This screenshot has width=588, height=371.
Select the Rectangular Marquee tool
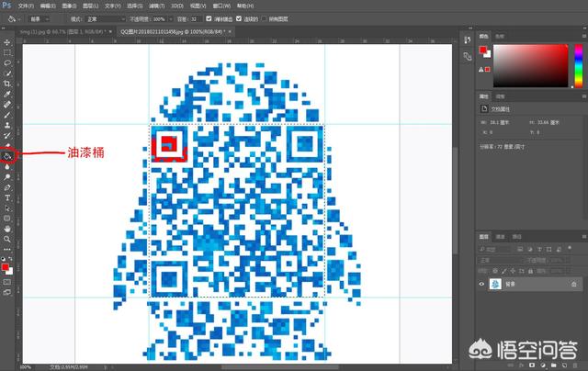click(x=7, y=53)
